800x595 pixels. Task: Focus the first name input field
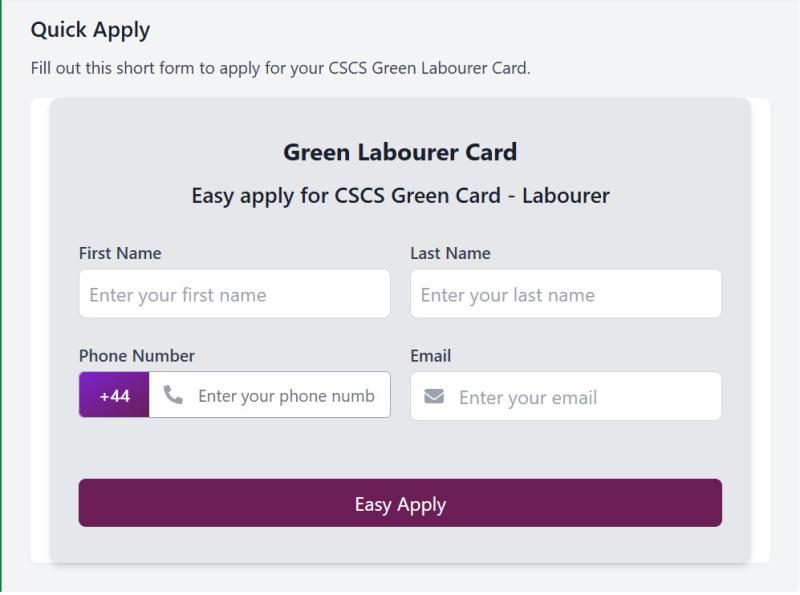coord(234,294)
